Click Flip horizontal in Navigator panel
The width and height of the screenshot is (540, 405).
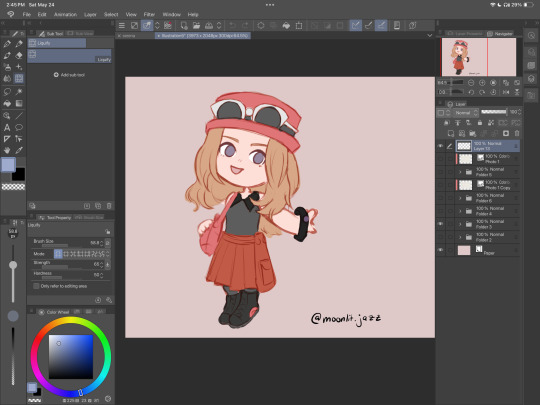[x=506, y=92]
